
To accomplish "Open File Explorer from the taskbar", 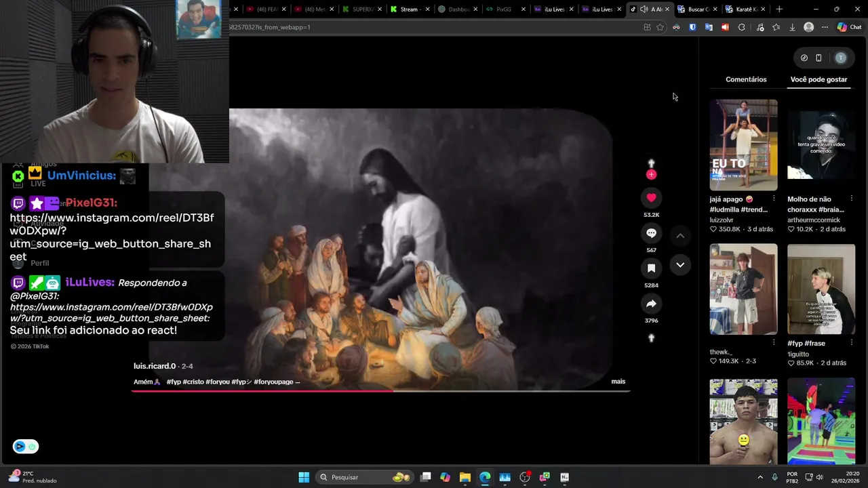I will pyautogui.click(x=465, y=477).
